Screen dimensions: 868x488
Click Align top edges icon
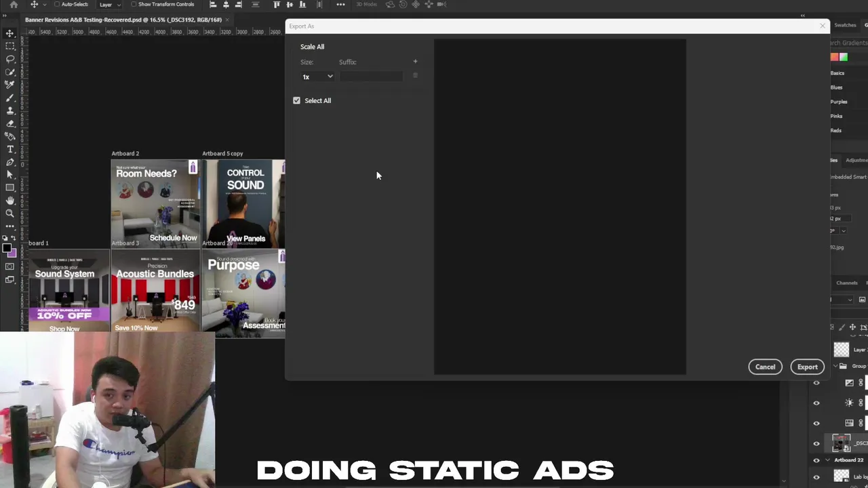(277, 4)
